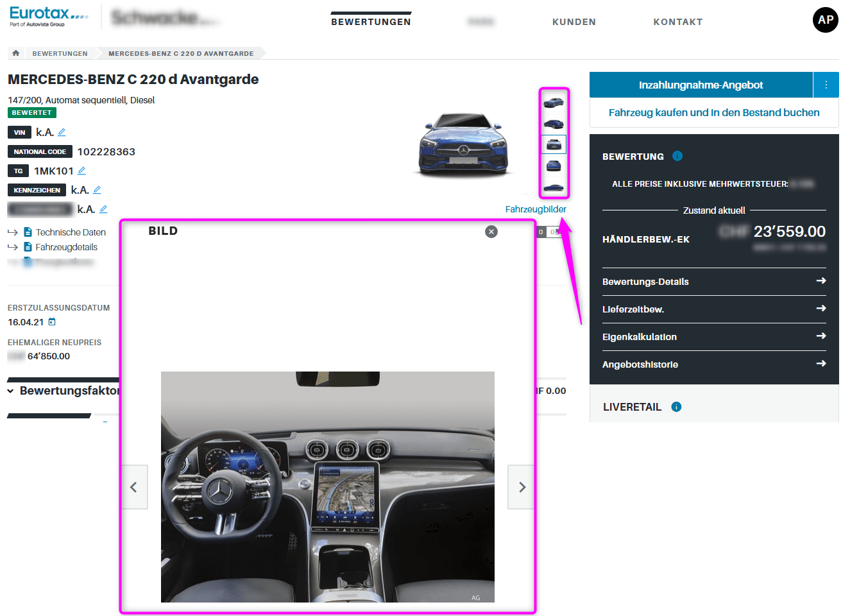Edit the VIN value pencil icon
Viewport: 859px width, 616px height.
click(62, 132)
